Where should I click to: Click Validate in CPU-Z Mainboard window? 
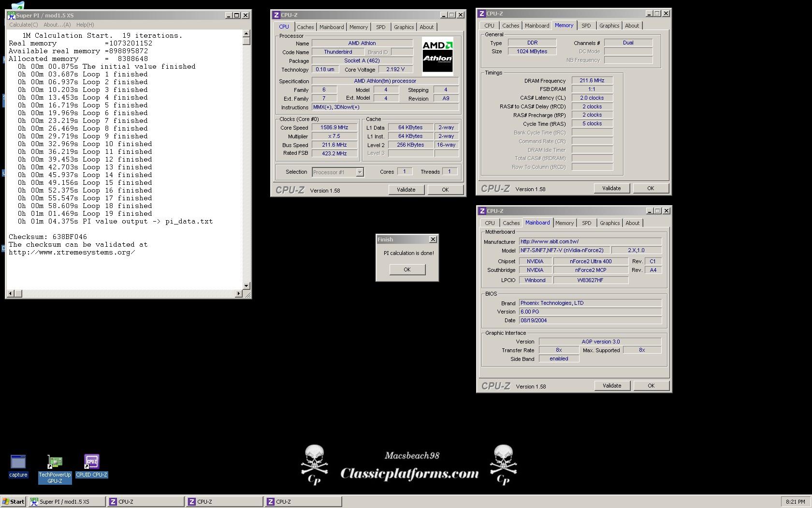click(612, 386)
